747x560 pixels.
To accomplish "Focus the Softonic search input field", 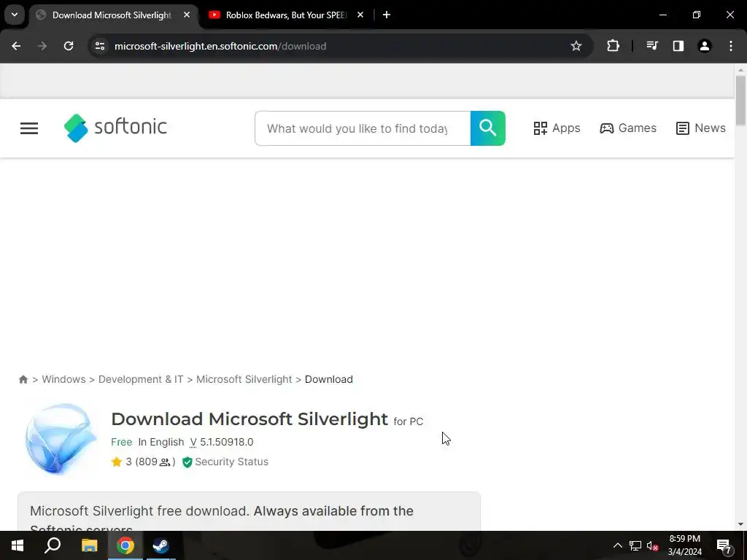I will coord(363,128).
